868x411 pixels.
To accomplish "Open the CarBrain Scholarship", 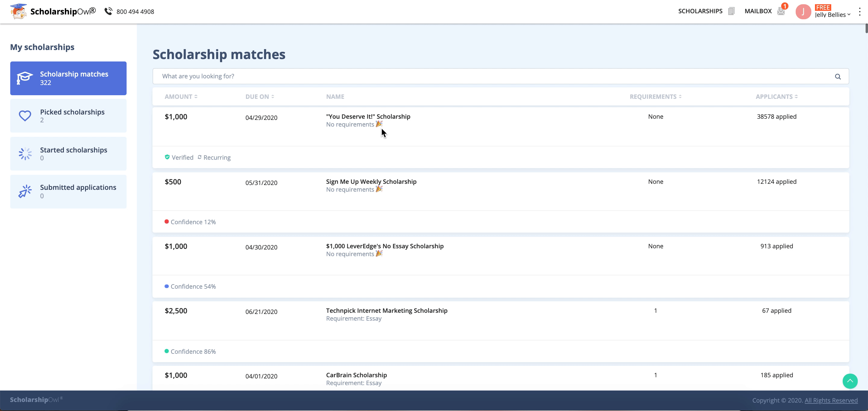I will tap(356, 375).
